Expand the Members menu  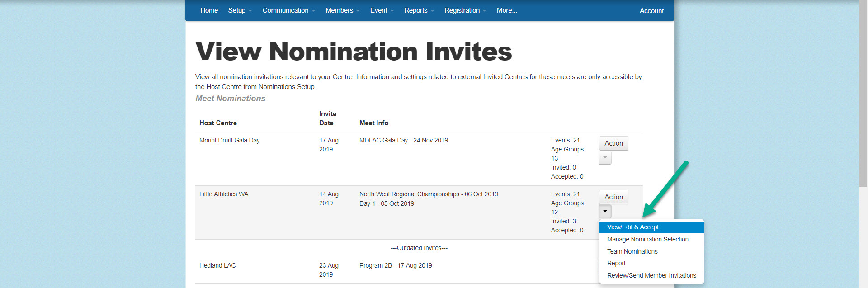(x=342, y=10)
